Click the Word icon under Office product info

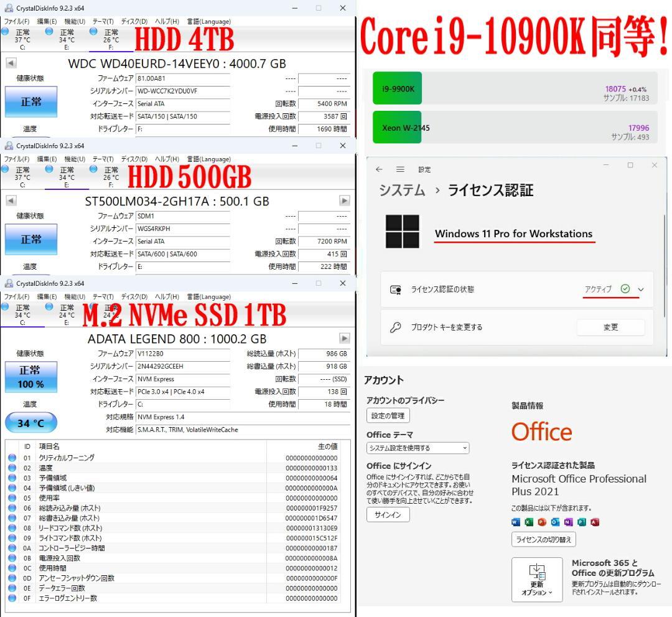point(516,522)
